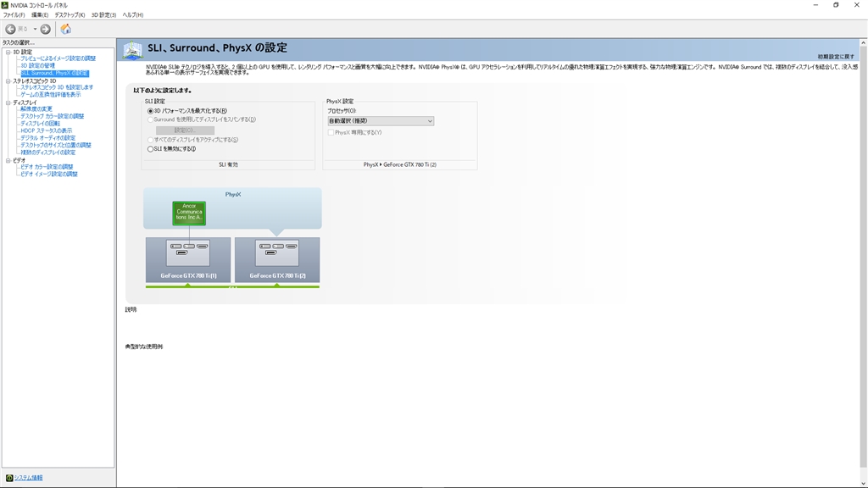This screenshot has height=488, width=868.
Task: Click the NVIDIA title bar app icon
Action: pos(5,5)
